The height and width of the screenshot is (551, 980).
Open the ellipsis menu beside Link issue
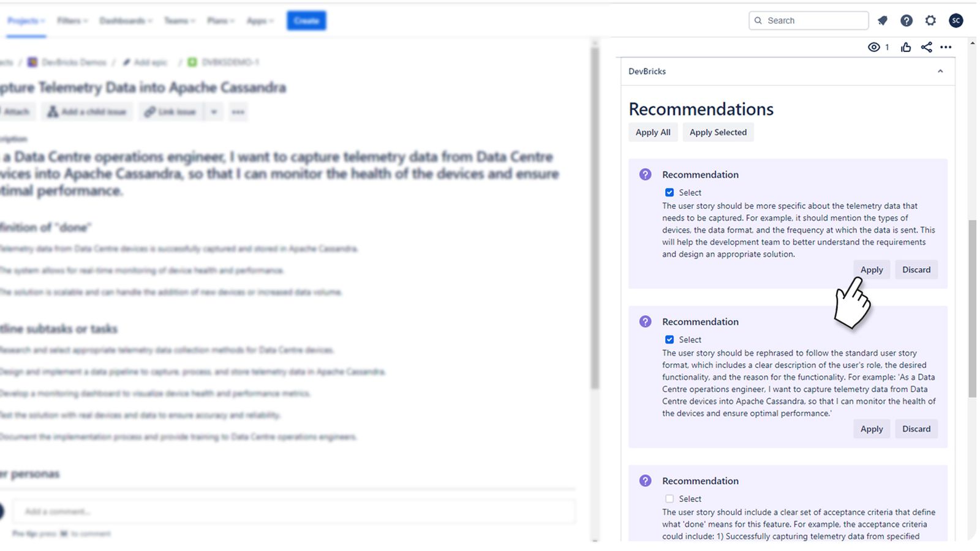click(238, 111)
